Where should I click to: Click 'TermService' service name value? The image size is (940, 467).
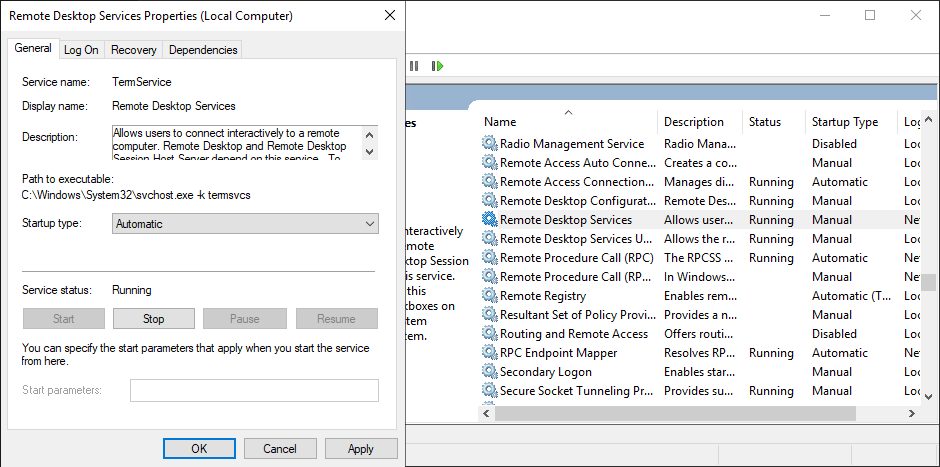[142, 82]
